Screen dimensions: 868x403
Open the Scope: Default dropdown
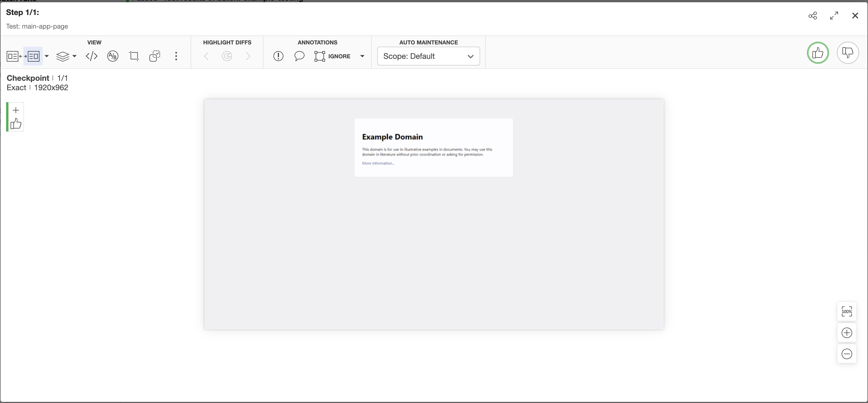[x=428, y=56]
